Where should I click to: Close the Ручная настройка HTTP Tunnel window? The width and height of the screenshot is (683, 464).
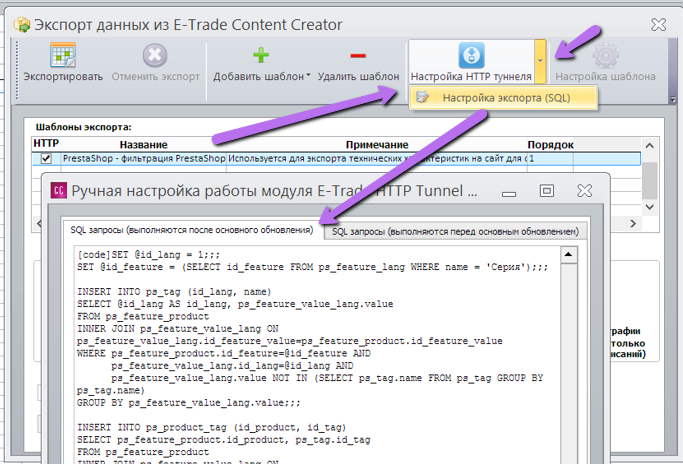click(584, 190)
